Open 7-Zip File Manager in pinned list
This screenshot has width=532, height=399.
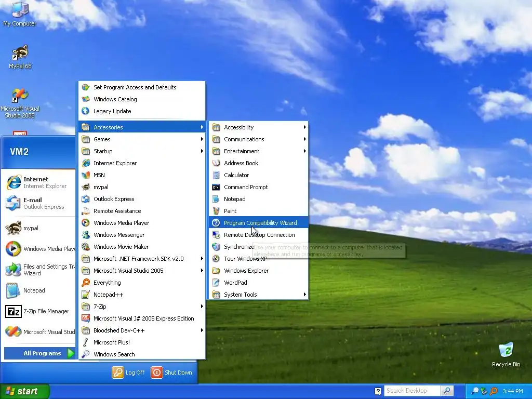click(x=39, y=311)
